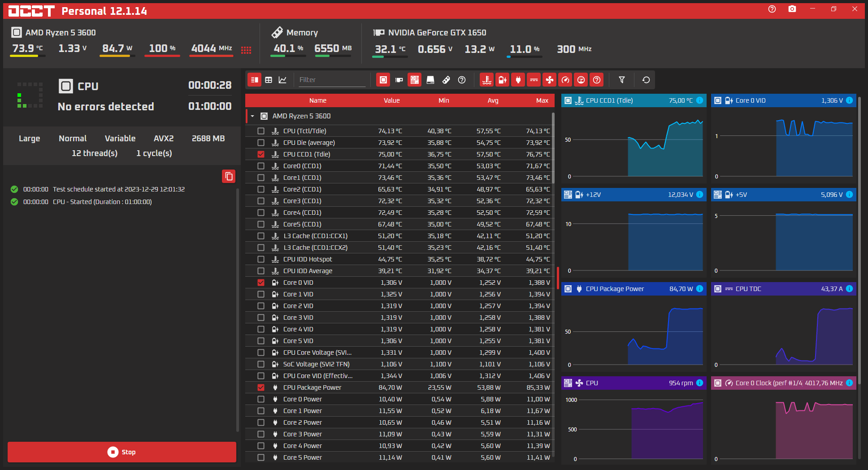Switch to table-and-graphs split view
Image resolution: width=868 pixels, height=470 pixels.
pos(255,80)
